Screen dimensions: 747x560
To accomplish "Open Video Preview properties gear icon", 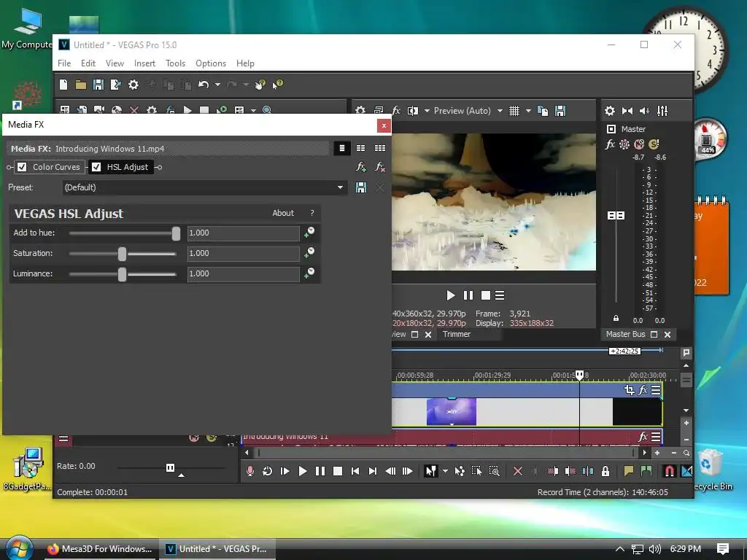I will [360, 111].
